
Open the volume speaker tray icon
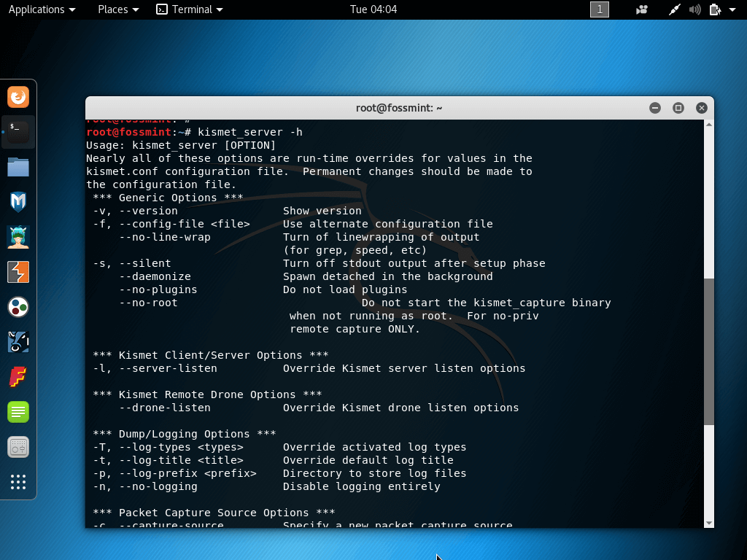(695, 9)
